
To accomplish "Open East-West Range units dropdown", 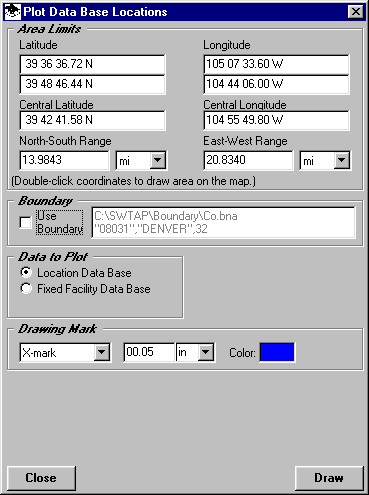I will (342, 161).
